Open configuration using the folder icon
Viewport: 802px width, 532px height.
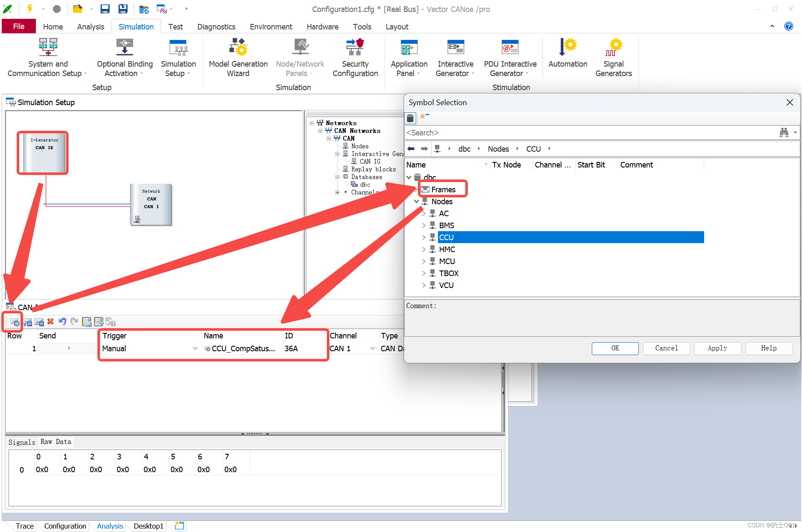(77, 9)
